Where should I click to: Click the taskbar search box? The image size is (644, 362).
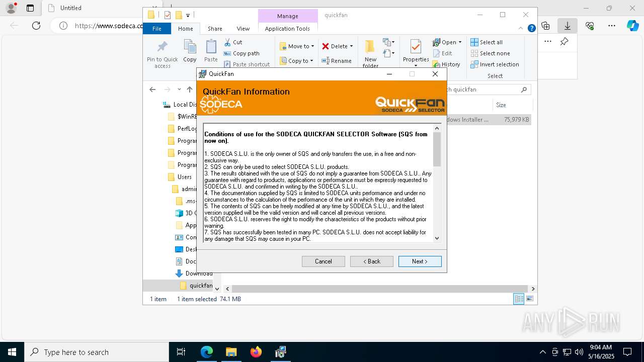[97, 352]
